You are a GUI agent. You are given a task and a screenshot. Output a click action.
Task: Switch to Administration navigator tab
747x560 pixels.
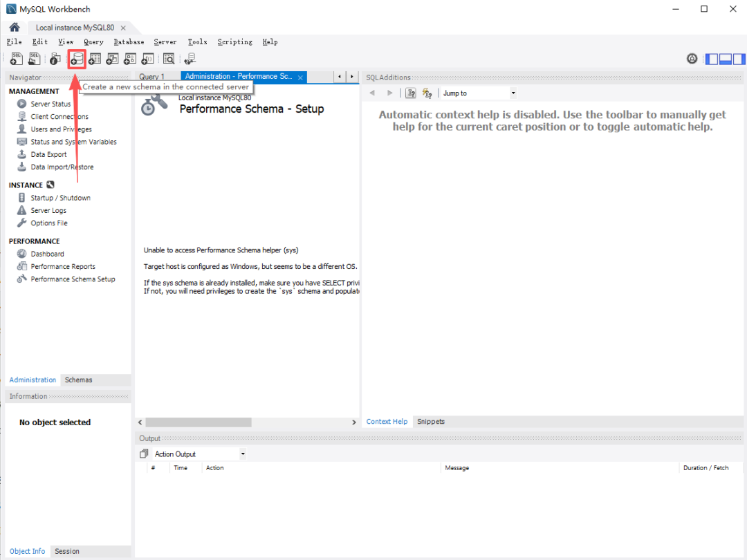(33, 380)
